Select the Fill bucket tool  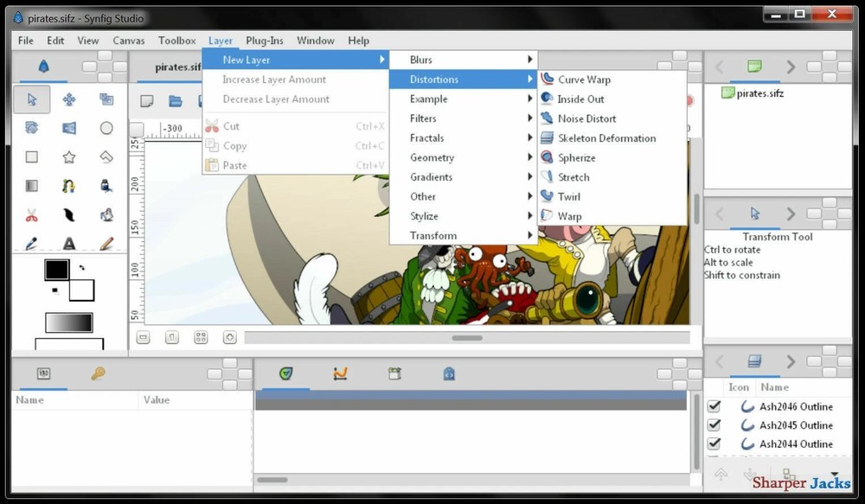(106, 215)
